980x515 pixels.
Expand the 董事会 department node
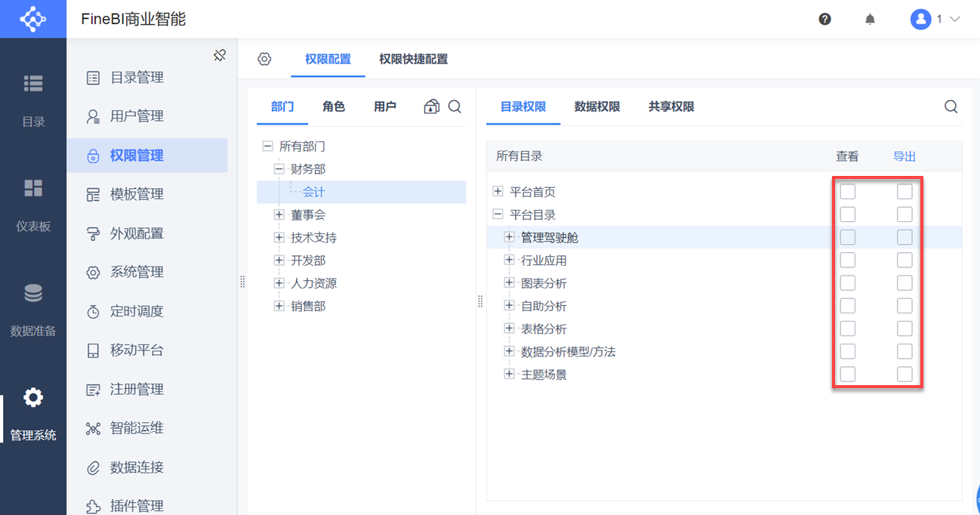[279, 214]
